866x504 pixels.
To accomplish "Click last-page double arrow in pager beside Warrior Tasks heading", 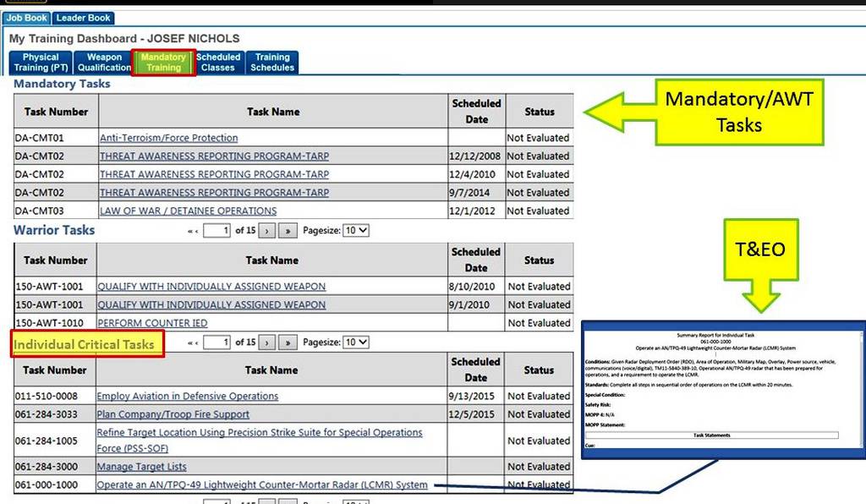I will 288,231.
